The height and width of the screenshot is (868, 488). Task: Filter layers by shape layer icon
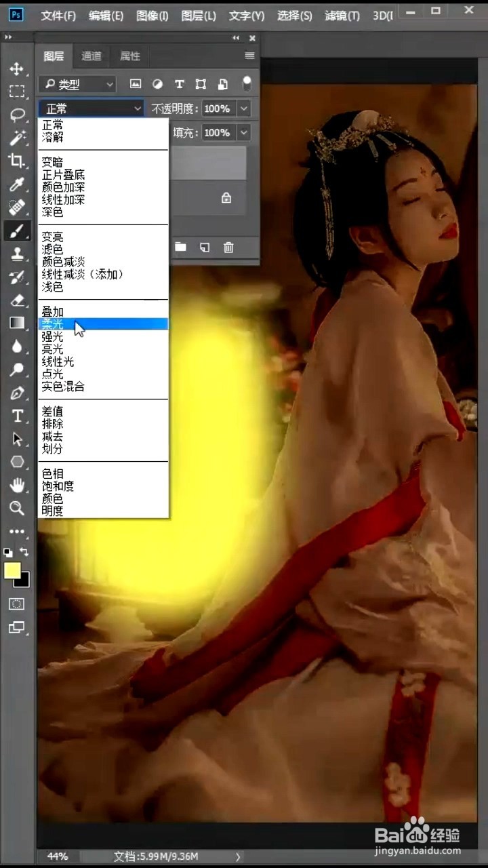(x=201, y=84)
